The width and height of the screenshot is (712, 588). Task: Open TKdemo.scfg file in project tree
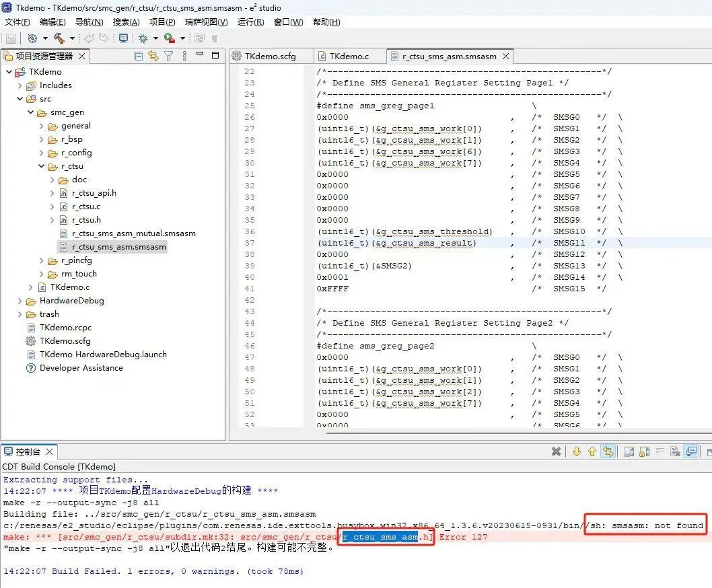pyautogui.click(x=65, y=341)
